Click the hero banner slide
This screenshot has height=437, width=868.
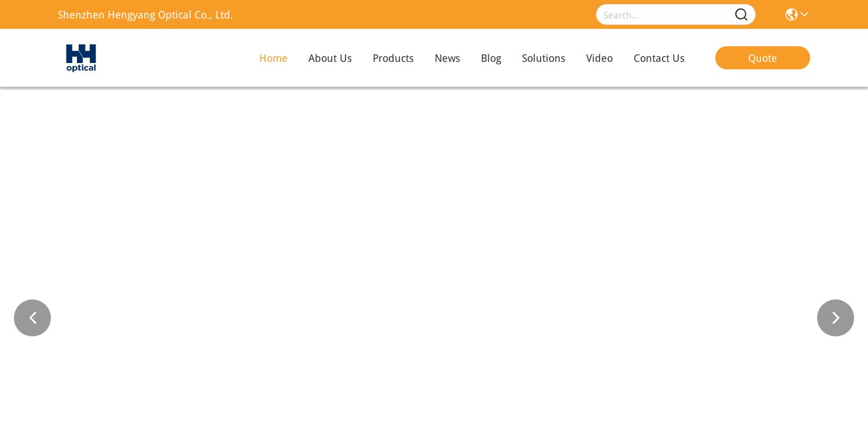coord(434,260)
